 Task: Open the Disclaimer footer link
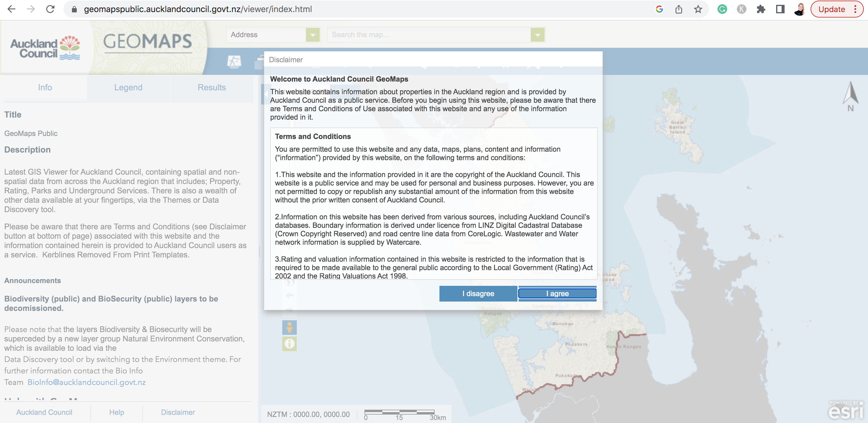click(178, 412)
